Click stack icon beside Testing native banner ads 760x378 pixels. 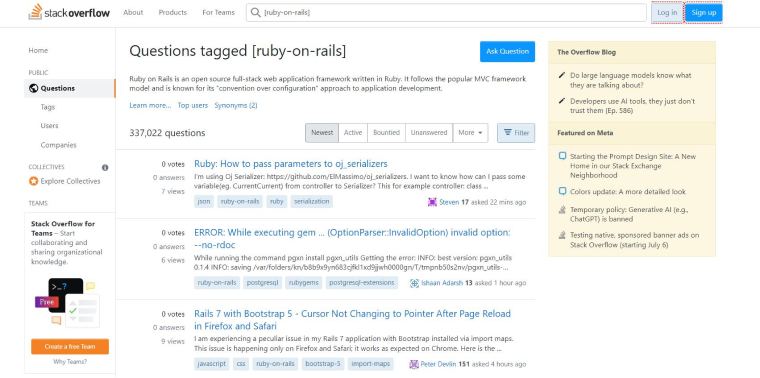[562, 236]
